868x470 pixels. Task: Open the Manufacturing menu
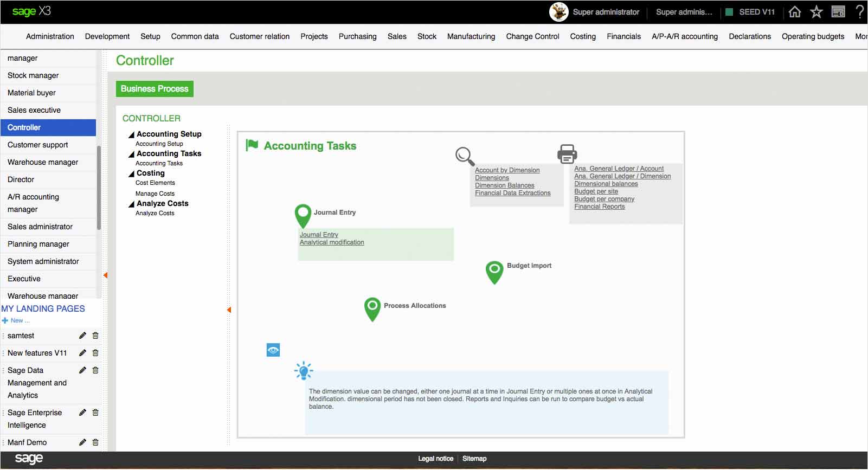pyautogui.click(x=471, y=36)
